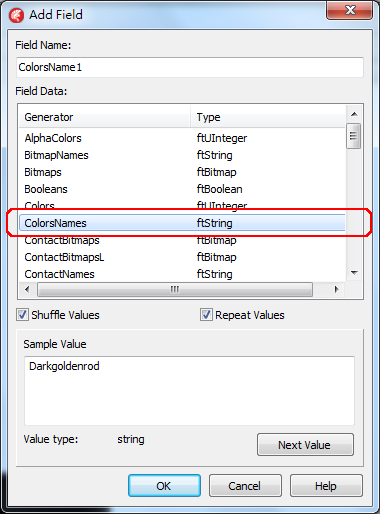Select the Booleans generator row
This screenshot has height=514, width=382.
(182, 189)
